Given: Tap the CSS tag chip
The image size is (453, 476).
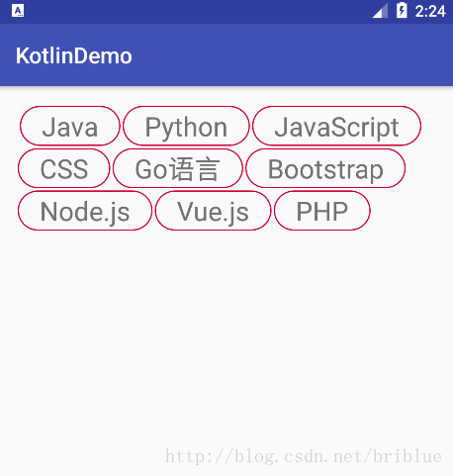Looking at the screenshot, I should pos(64,168).
